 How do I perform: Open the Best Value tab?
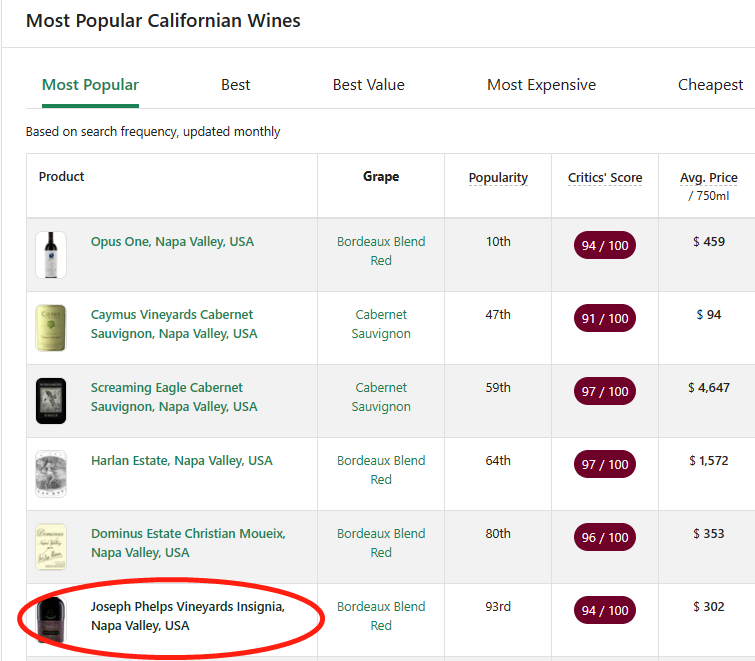pyautogui.click(x=368, y=85)
